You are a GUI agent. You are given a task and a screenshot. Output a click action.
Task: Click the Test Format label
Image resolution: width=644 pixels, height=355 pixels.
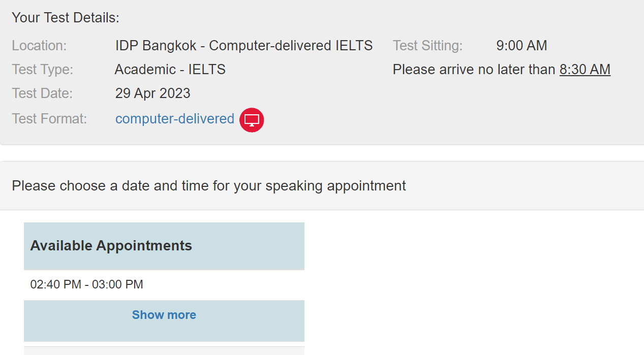click(x=49, y=119)
